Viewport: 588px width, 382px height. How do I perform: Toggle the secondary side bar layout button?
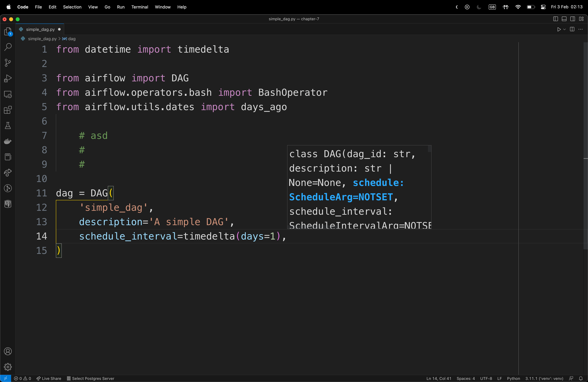(x=572, y=19)
